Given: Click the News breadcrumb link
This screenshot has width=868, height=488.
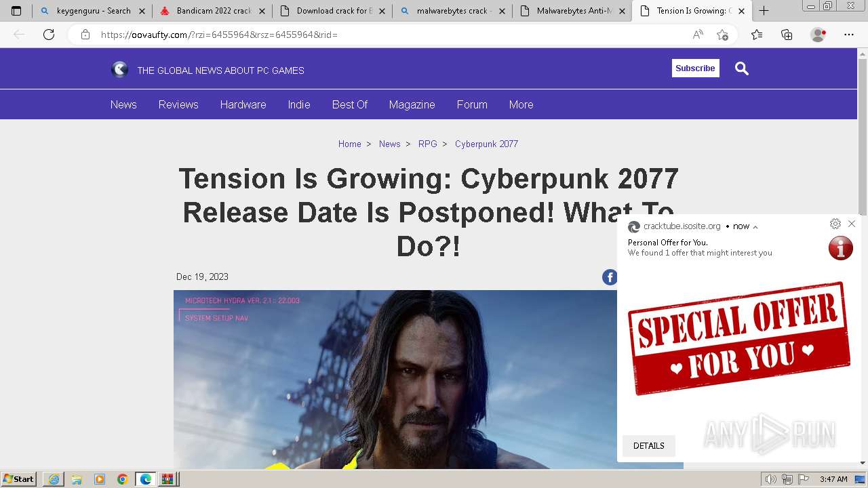Looking at the screenshot, I should click(x=389, y=144).
